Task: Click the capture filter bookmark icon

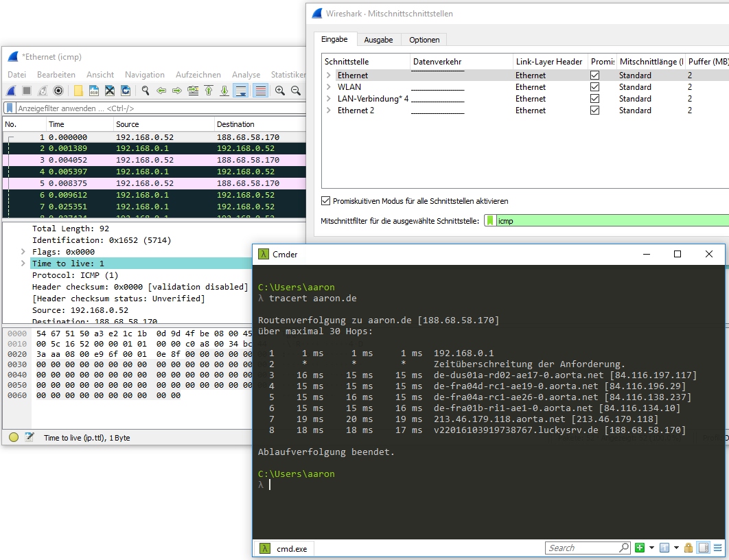Action: pos(490,221)
